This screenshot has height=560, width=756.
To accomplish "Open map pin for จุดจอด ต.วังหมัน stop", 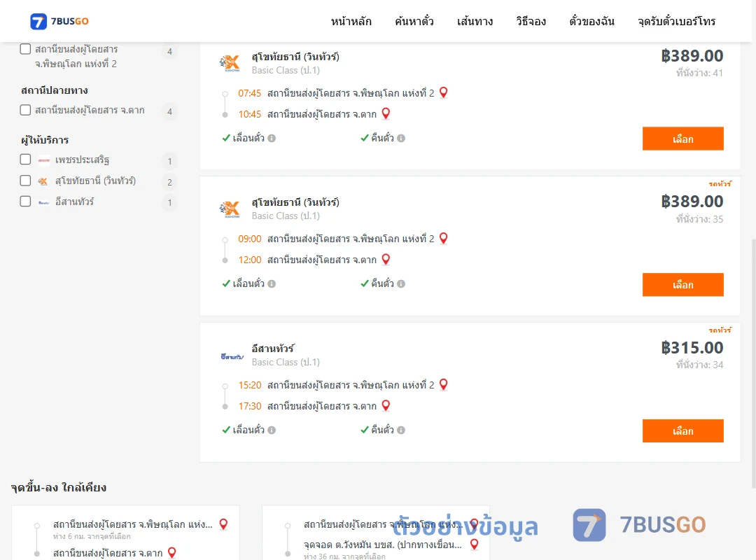I will 475,545.
